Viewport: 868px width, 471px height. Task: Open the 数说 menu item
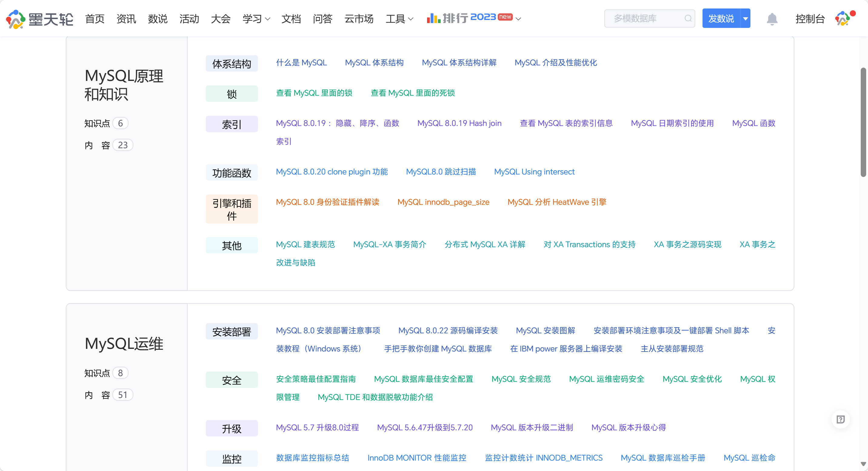pos(157,18)
